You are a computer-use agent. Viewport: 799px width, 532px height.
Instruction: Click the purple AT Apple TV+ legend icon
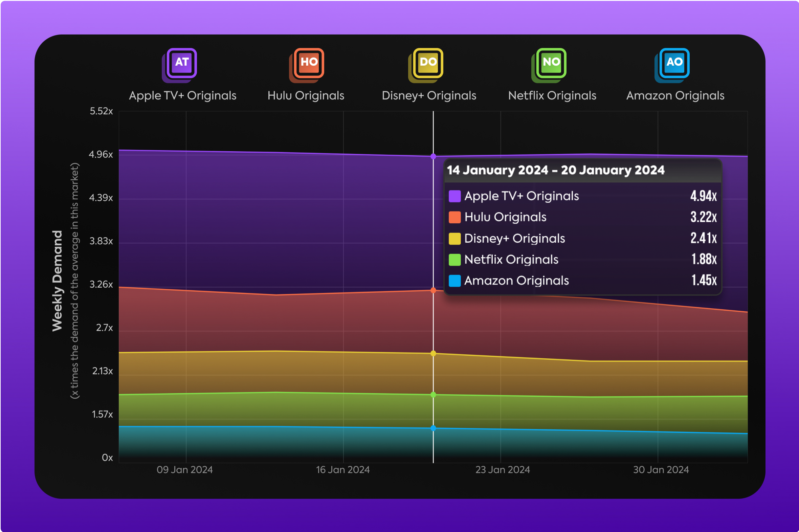click(x=179, y=65)
